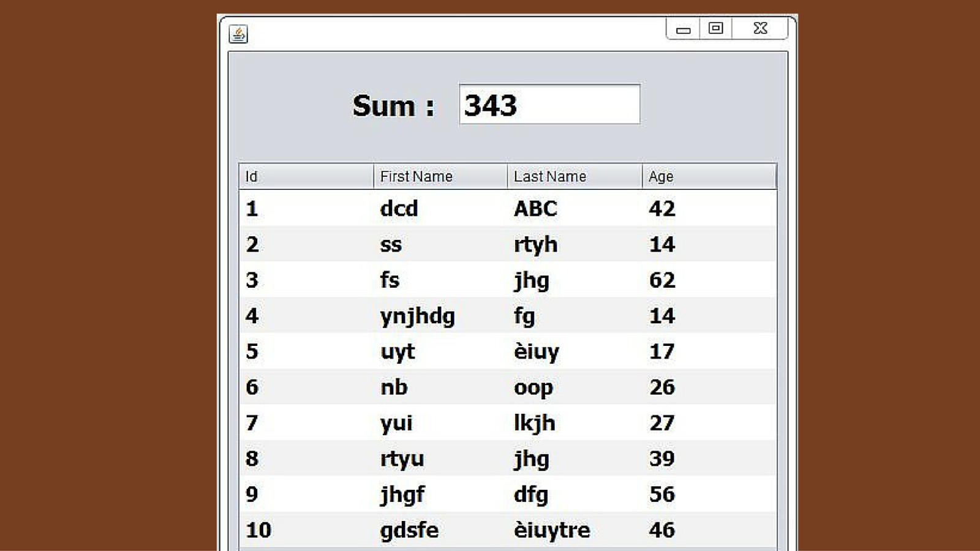
Task: Select the Id cell with value 8
Action: 306,458
